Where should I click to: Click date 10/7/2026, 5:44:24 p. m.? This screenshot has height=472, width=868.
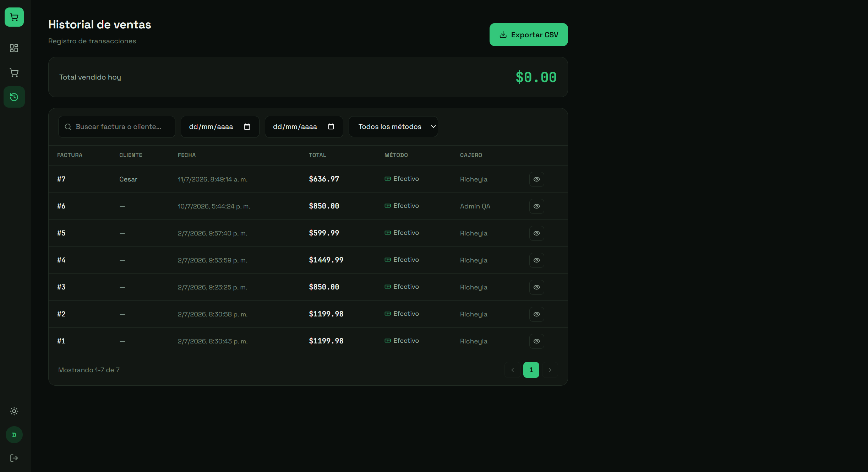point(214,206)
